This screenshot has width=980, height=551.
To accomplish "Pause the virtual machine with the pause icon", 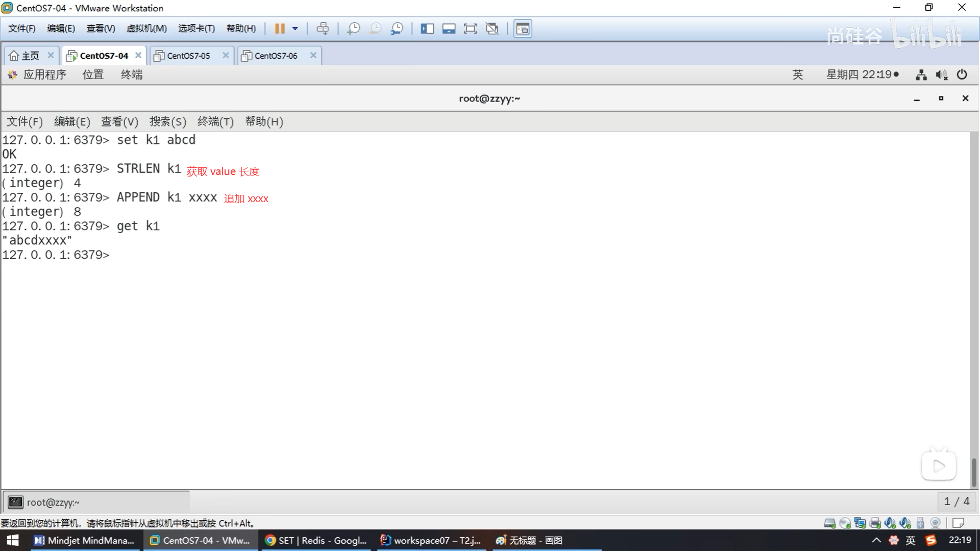I will click(x=280, y=29).
